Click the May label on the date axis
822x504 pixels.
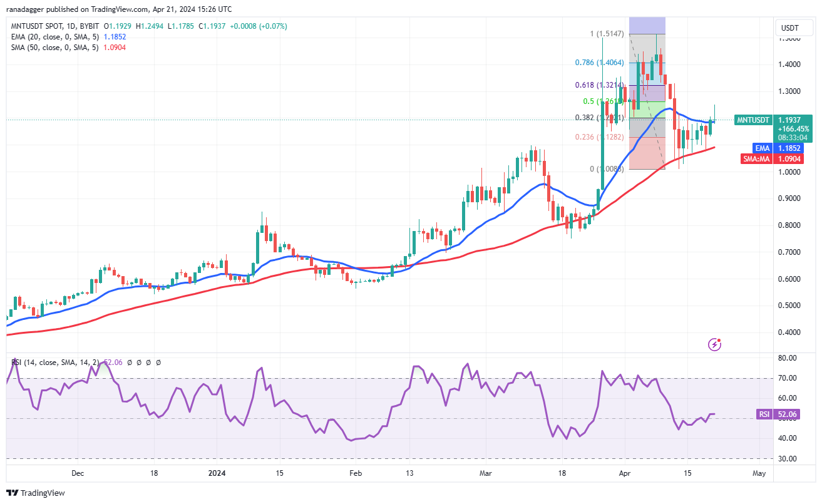pyautogui.click(x=759, y=473)
